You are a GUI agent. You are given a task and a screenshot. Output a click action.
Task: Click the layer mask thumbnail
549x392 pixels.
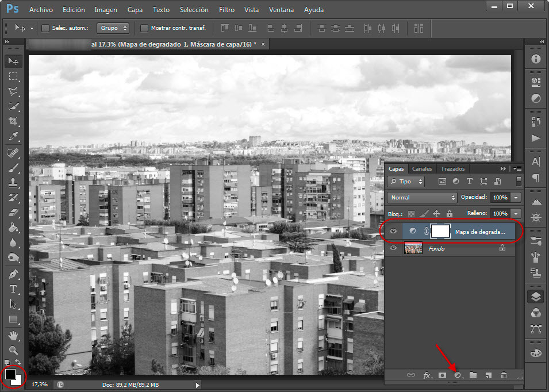[440, 232]
